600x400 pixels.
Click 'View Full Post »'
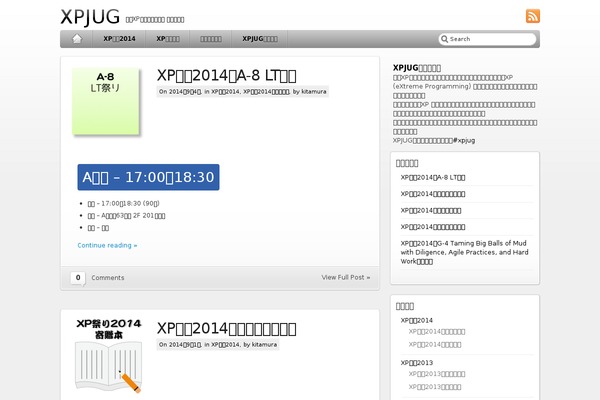pyautogui.click(x=346, y=278)
